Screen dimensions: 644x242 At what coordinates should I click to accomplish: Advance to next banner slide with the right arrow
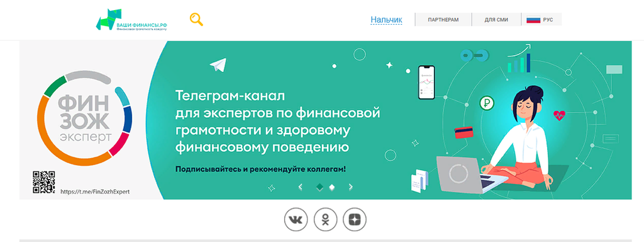351,187
